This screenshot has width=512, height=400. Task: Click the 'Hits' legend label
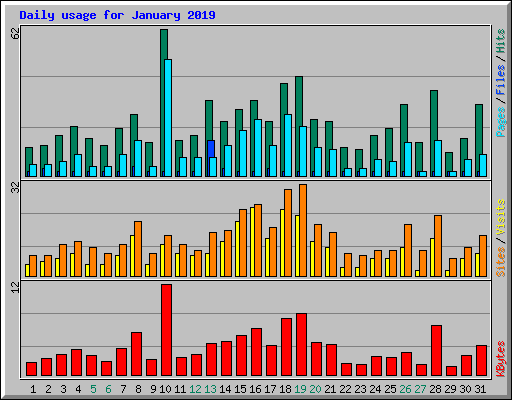500,41
